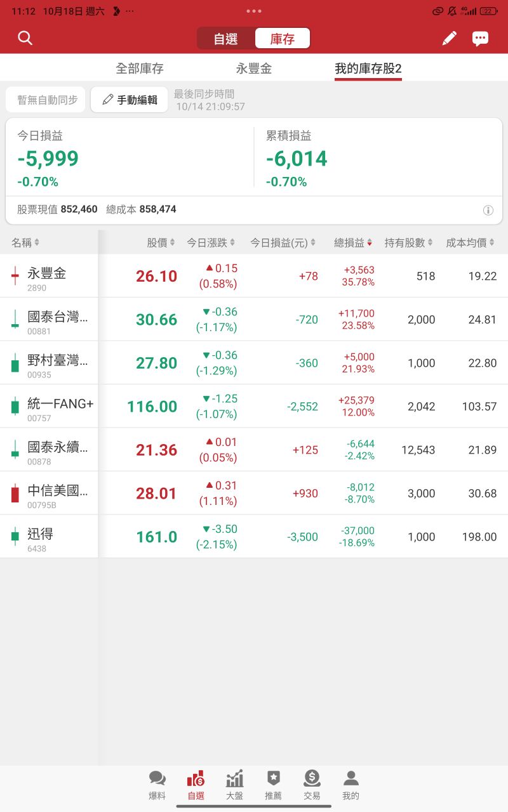The image size is (508, 812).
Task: Toggle the 暫無自動同步 auto-sync control
Action: 44,99
